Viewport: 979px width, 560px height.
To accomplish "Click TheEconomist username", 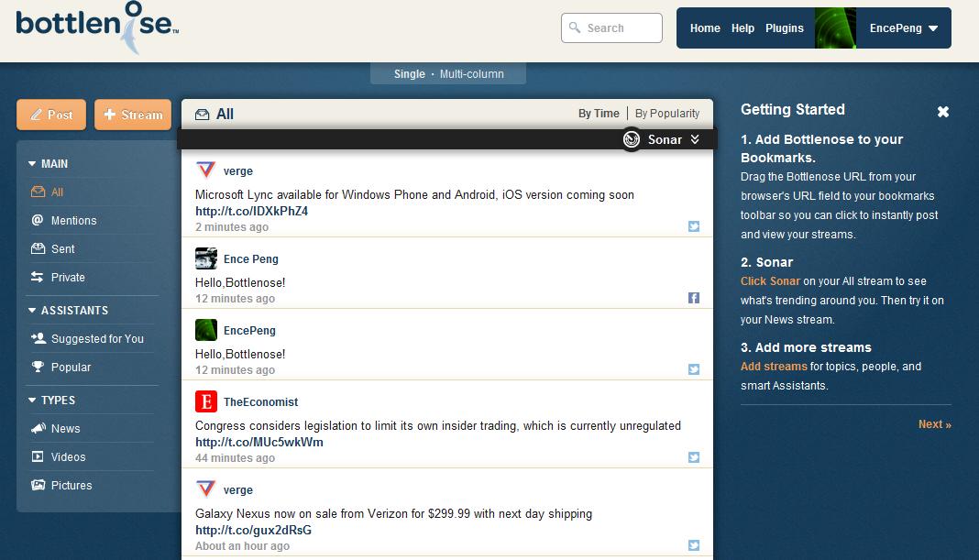I will [x=260, y=402].
